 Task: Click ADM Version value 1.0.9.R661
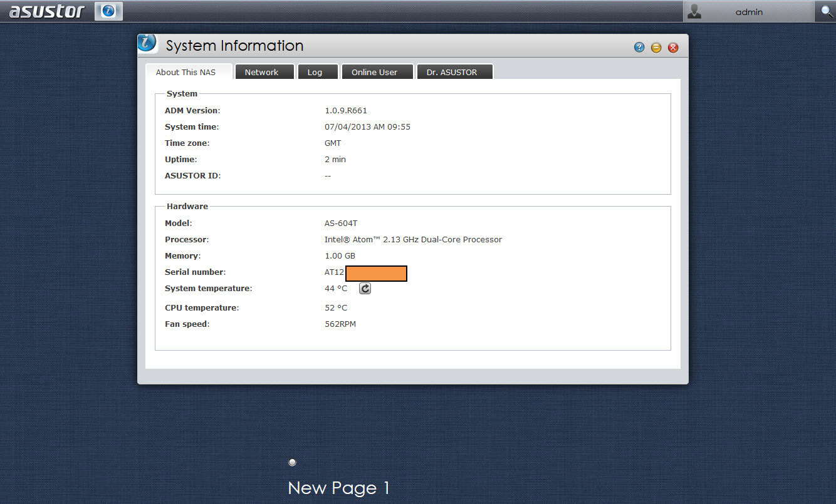point(346,110)
